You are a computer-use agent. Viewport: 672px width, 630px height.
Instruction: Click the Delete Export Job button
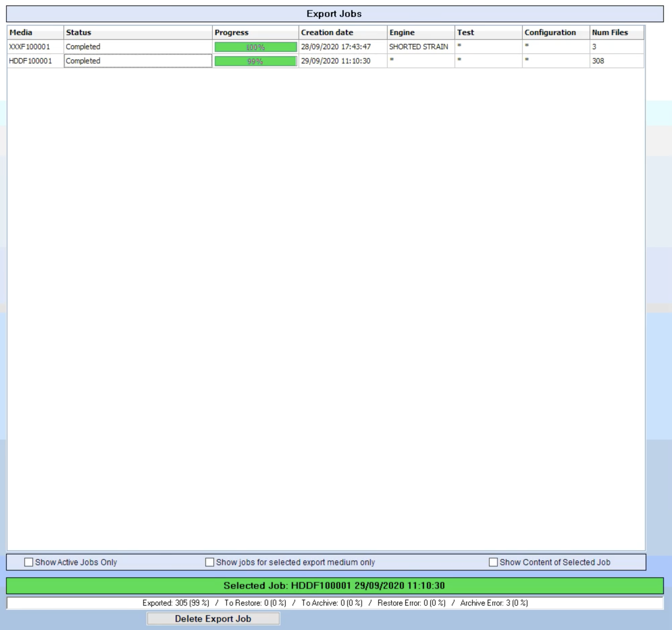(x=213, y=619)
